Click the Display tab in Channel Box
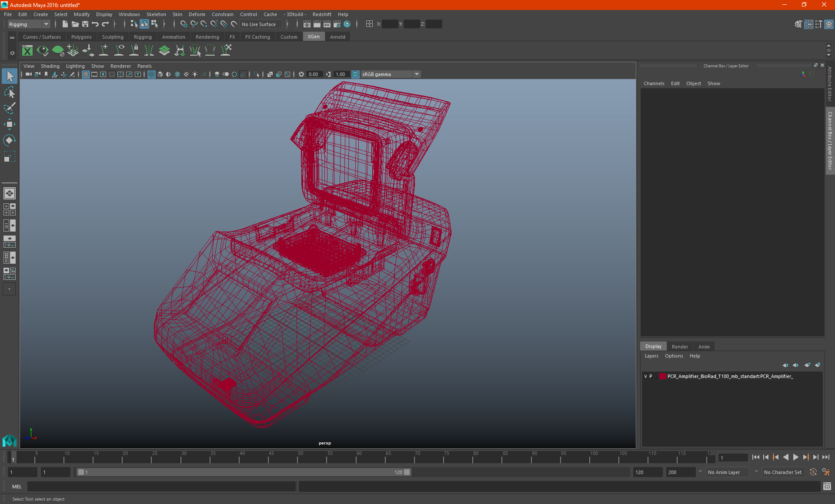 pyautogui.click(x=654, y=346)
